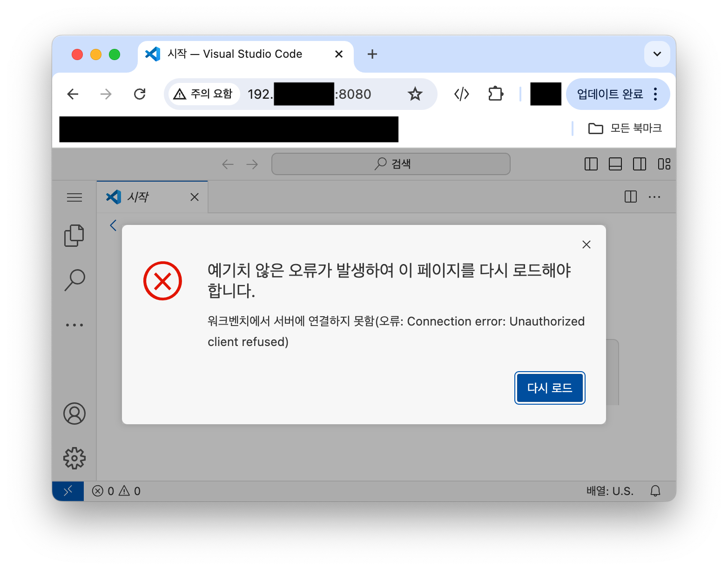
Task: Toggle secondary side bar layout icon
Action: [x=640, y=164]
